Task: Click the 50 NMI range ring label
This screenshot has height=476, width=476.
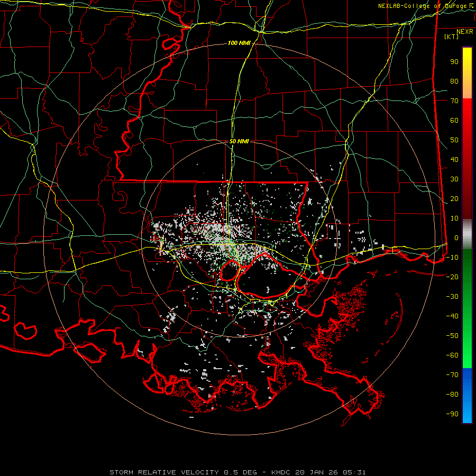Action: 239,141
